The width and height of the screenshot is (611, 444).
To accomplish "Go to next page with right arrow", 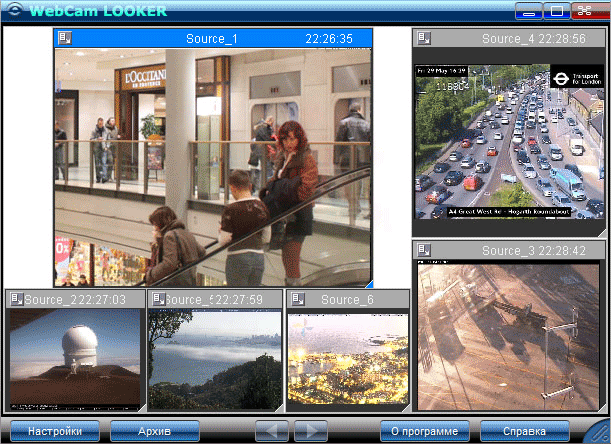I will [x=311, y=431].
